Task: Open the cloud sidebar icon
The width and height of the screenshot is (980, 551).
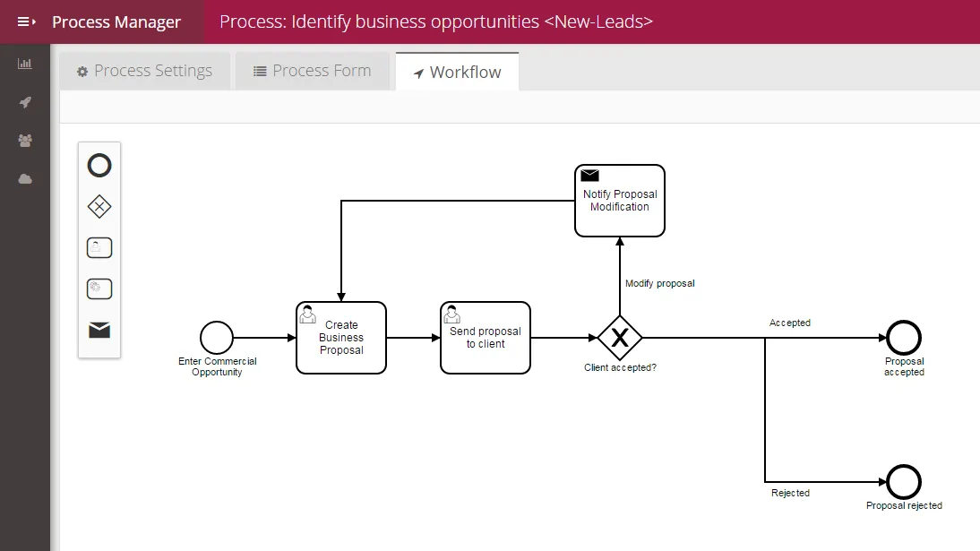Action: coord(25,179)
